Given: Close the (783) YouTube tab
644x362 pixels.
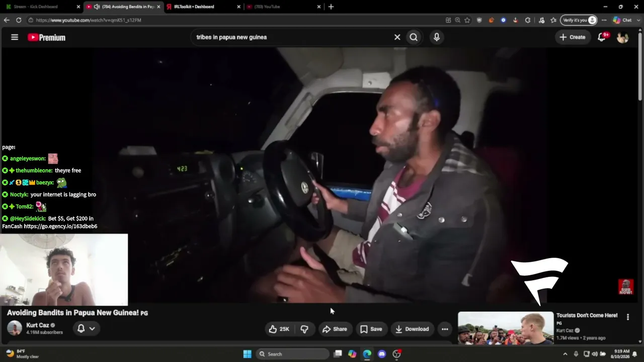Looking at the screenshot, I should pyautogui.click(x=318, y=7).
